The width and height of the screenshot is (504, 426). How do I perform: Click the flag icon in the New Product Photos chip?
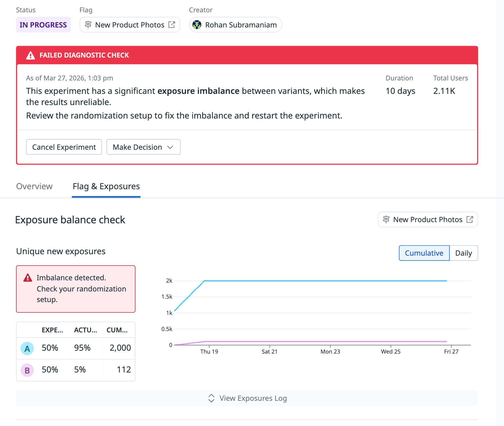point(88,25)
